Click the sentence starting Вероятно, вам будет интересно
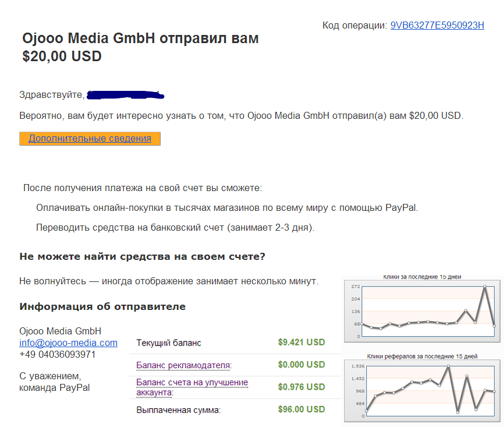Image resolution: width=504 pixels, height=427 pixels. (241, 115)
